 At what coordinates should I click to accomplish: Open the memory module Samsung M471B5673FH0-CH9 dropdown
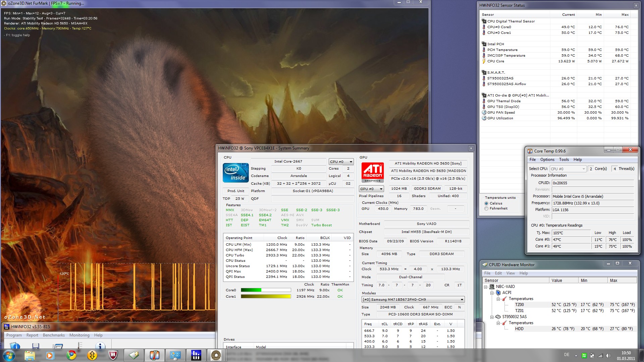(413, 300)
